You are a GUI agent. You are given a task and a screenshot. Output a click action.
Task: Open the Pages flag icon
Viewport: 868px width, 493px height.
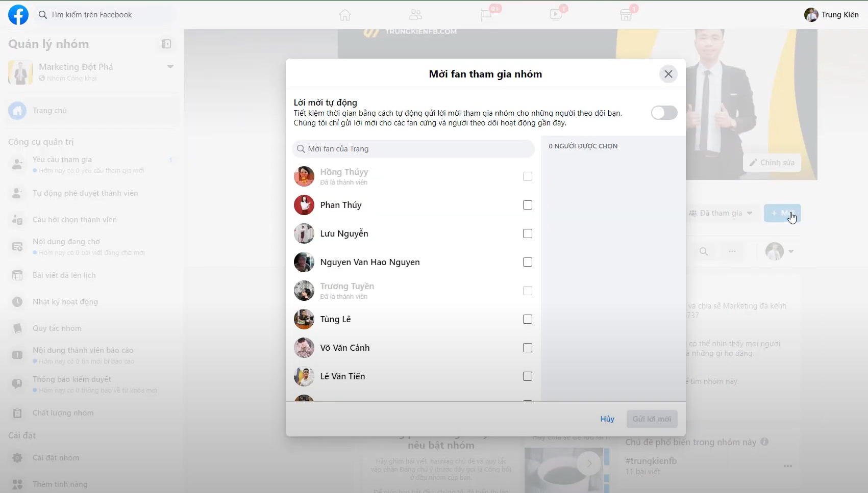click(x=486, y=15)
